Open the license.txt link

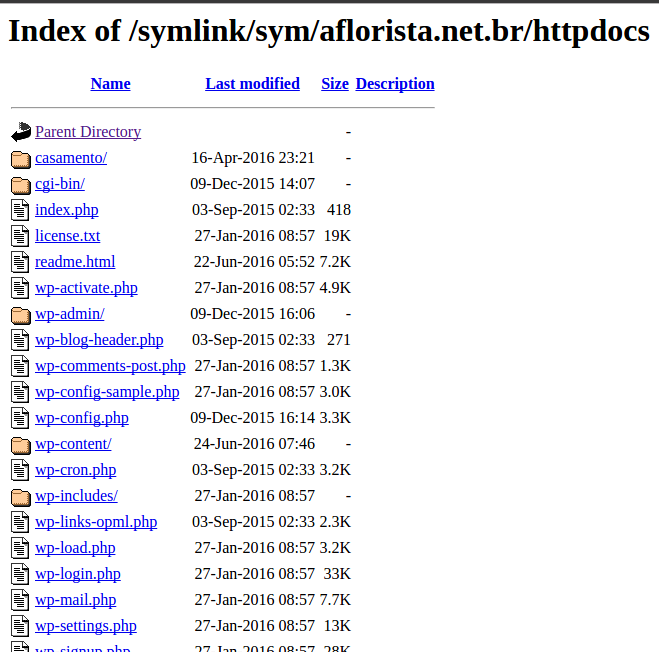[x=68, y=236]
